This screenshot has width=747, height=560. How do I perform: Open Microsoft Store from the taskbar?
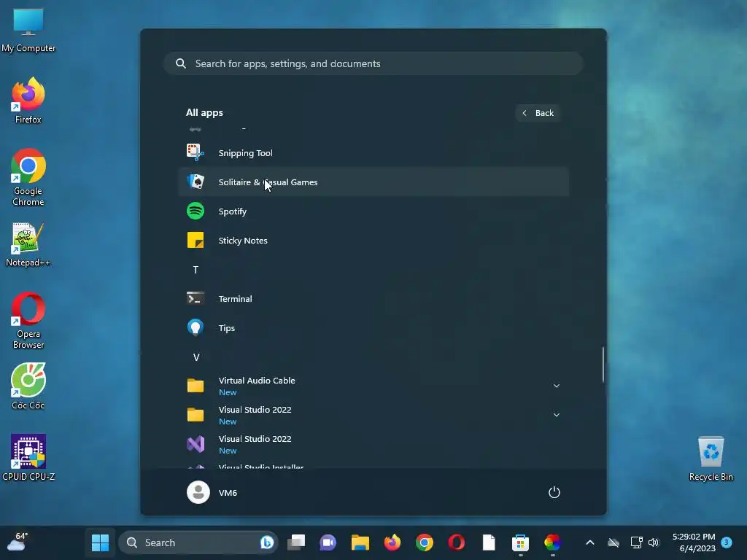(520, 542)
